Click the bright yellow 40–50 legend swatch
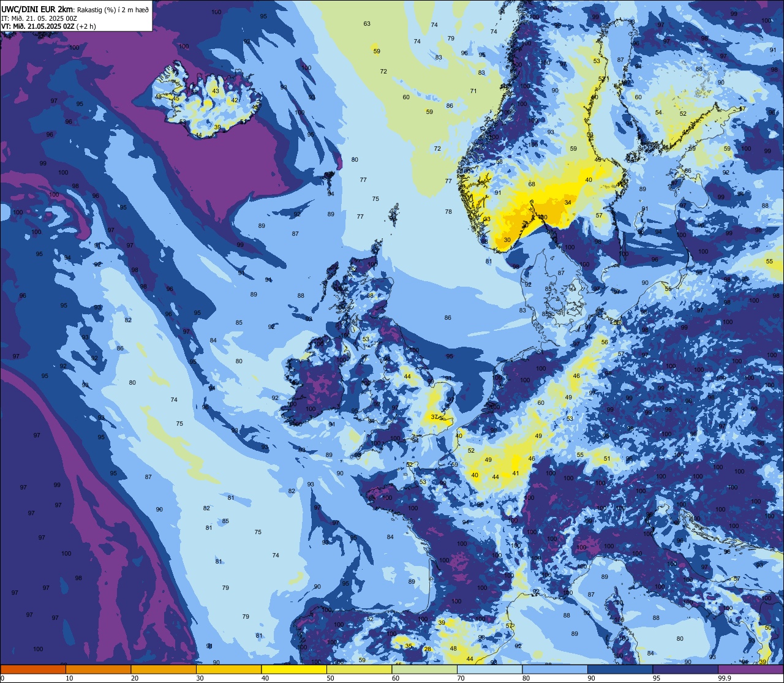Screen dimensions: 784x683 pyautogui.click(x=294, y=669)
